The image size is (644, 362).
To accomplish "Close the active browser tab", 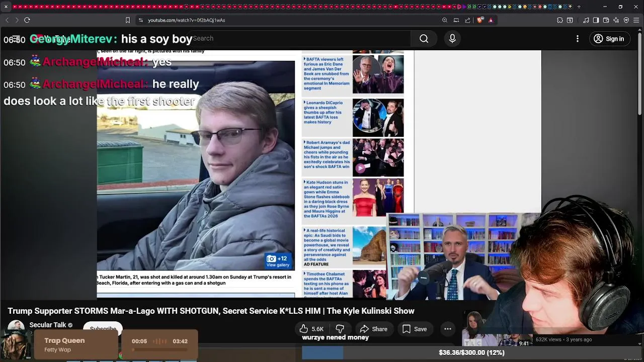I will (x=6, y=7).
